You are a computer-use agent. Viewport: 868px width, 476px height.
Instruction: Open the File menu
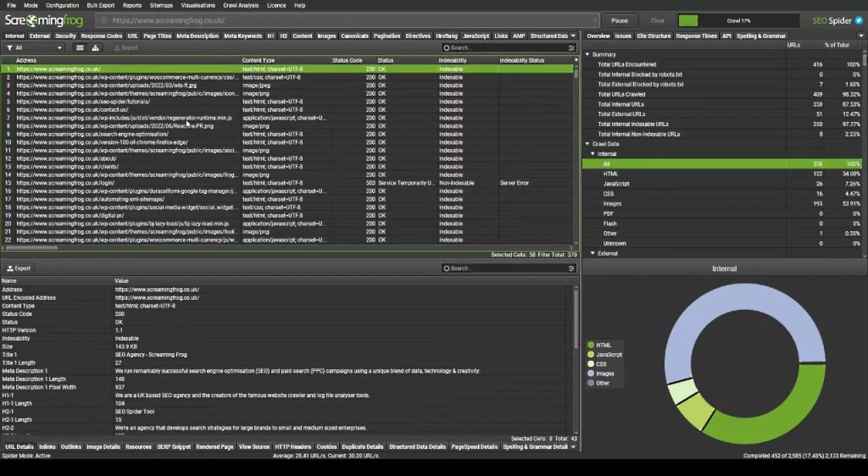pyautogui.click(x=11, y=6)
